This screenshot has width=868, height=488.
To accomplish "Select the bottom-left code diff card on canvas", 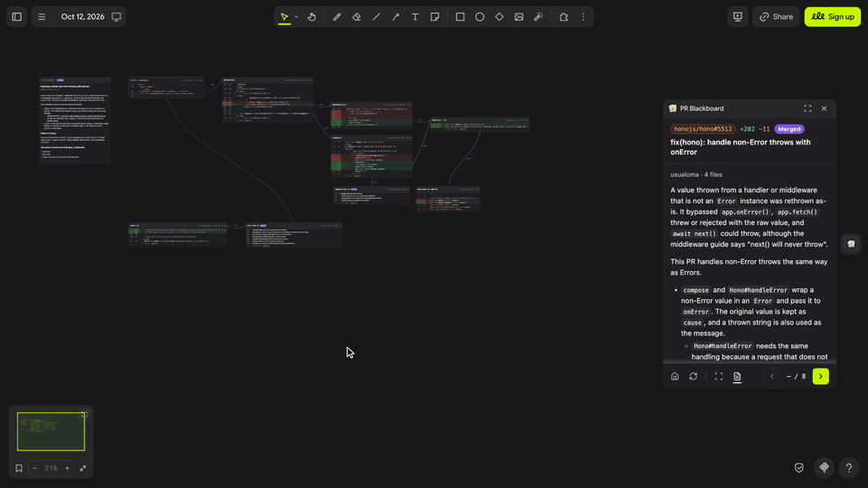I will (178, 235).
